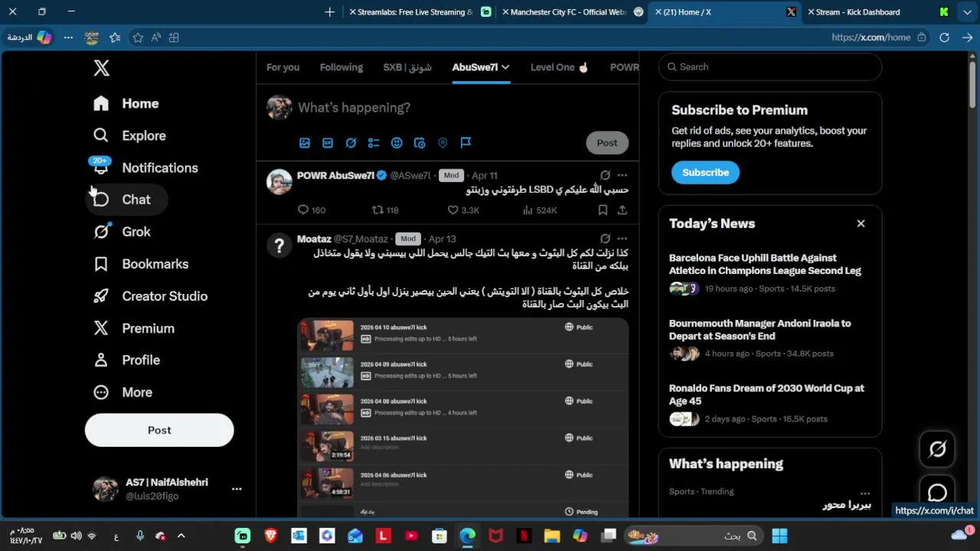Bookmark the POWR AbuSwe7l post
The height and width of the screenshot is (551, 980).
603,210
